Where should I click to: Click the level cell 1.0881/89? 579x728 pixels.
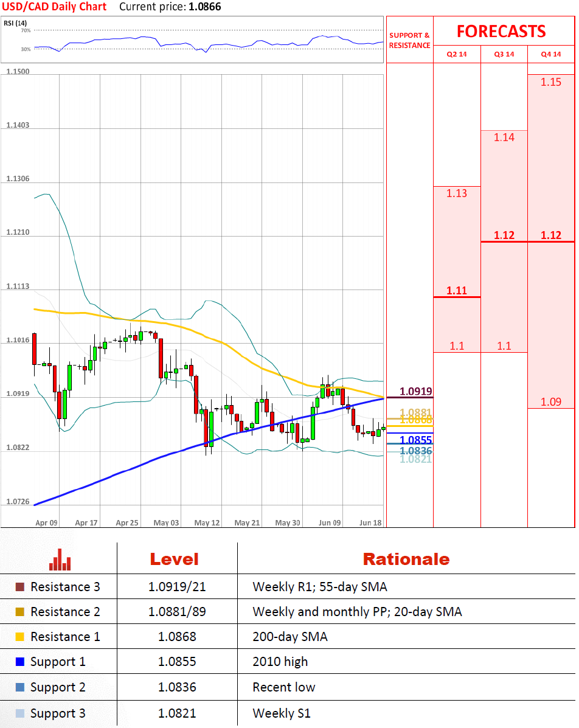[177, 612]
